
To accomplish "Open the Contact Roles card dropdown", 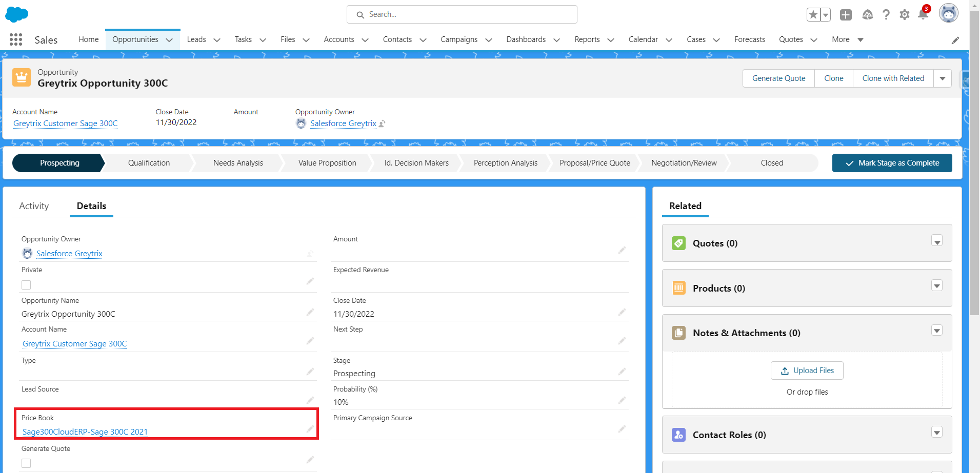I will pos(937,433).
